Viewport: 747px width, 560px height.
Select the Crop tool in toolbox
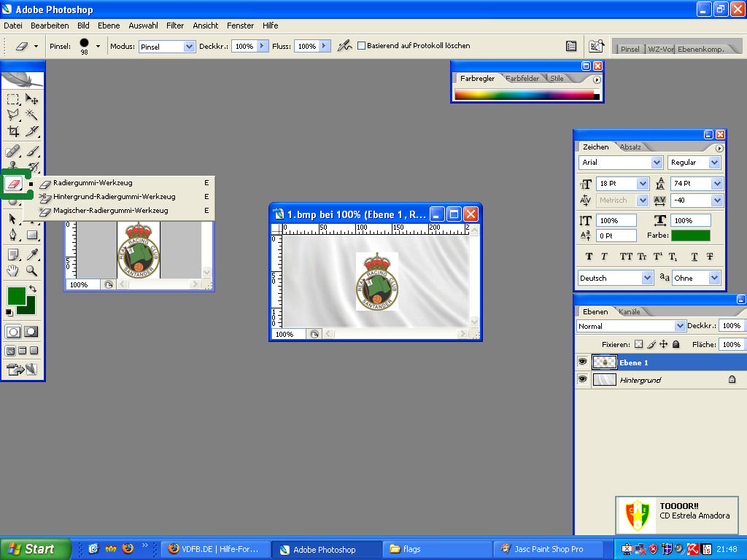pyautogui.click(x=13, y=132)
